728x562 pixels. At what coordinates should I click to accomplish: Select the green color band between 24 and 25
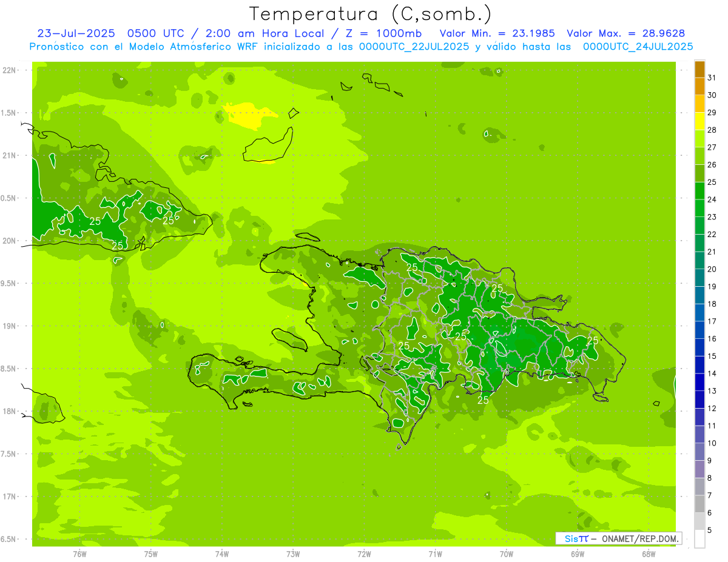(x=699, y=191)
